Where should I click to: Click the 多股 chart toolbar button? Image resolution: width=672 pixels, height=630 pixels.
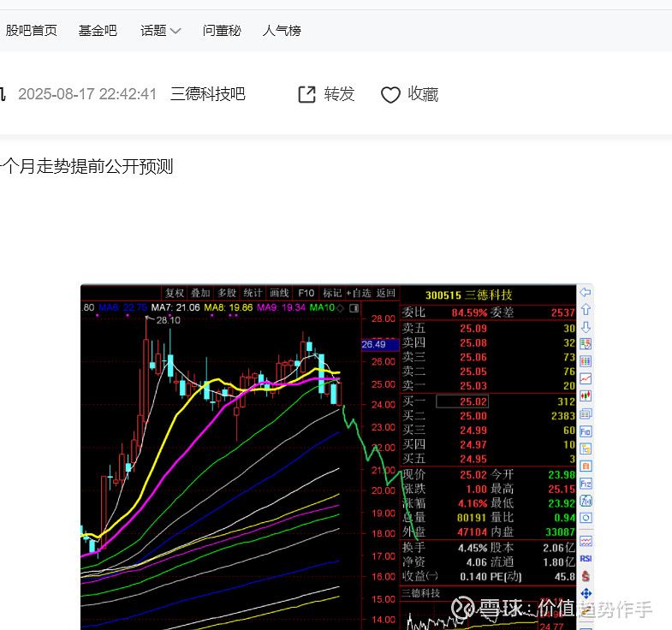click(x=227, y=293)
